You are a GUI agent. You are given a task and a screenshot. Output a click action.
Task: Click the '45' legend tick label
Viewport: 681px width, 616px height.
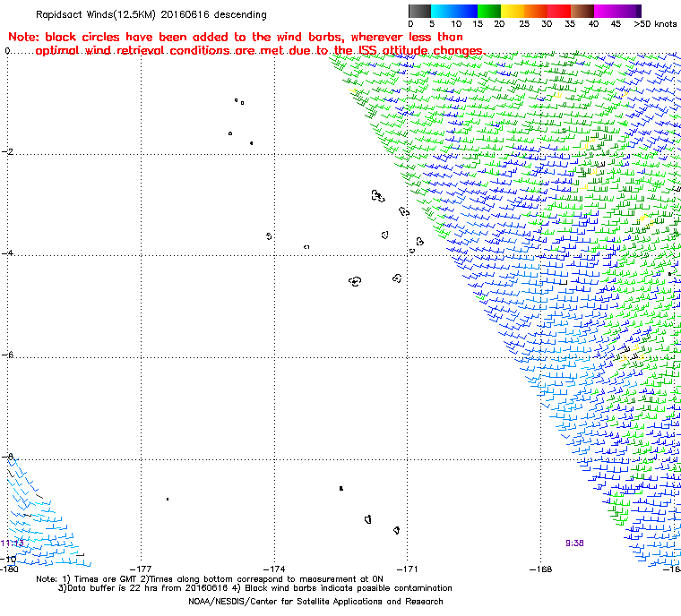616,24
